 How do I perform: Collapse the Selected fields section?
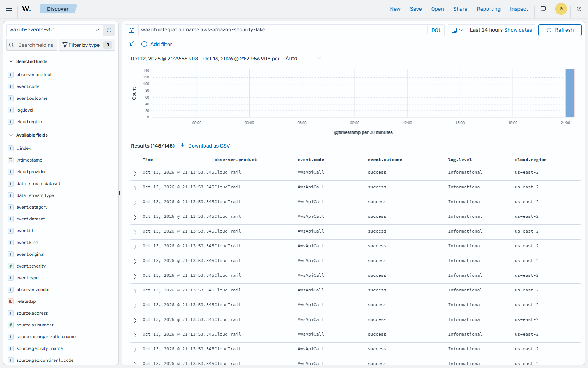pos(11,61)
